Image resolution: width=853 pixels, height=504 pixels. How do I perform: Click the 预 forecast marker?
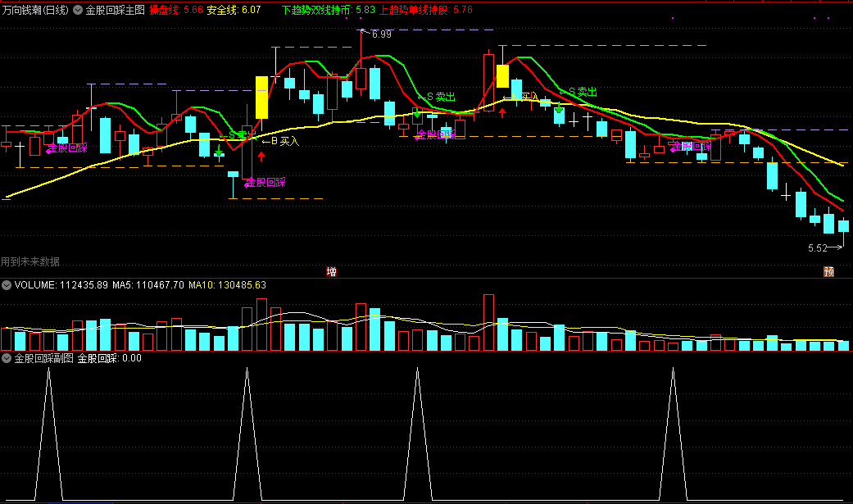click(829, 271)
